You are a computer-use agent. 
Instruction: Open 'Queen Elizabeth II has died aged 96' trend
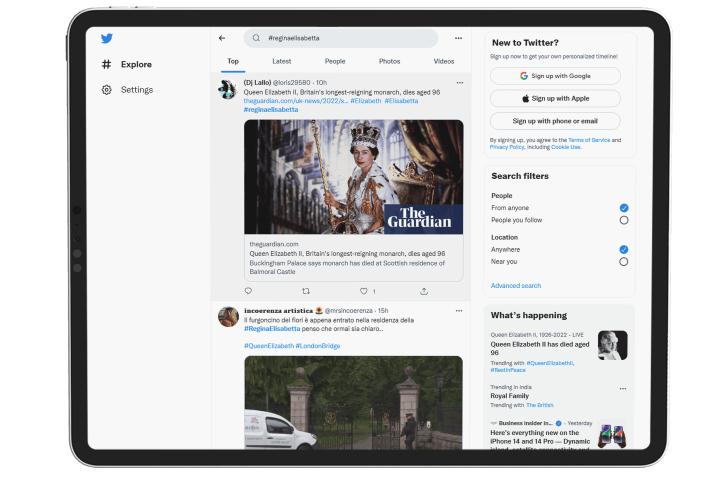pos(540,348)
